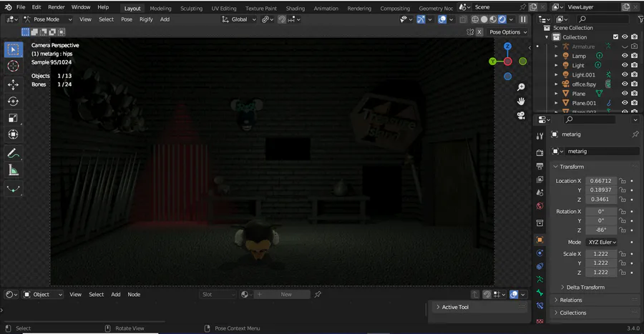Switch to the Shading workspace tab

tap(296, 8)
